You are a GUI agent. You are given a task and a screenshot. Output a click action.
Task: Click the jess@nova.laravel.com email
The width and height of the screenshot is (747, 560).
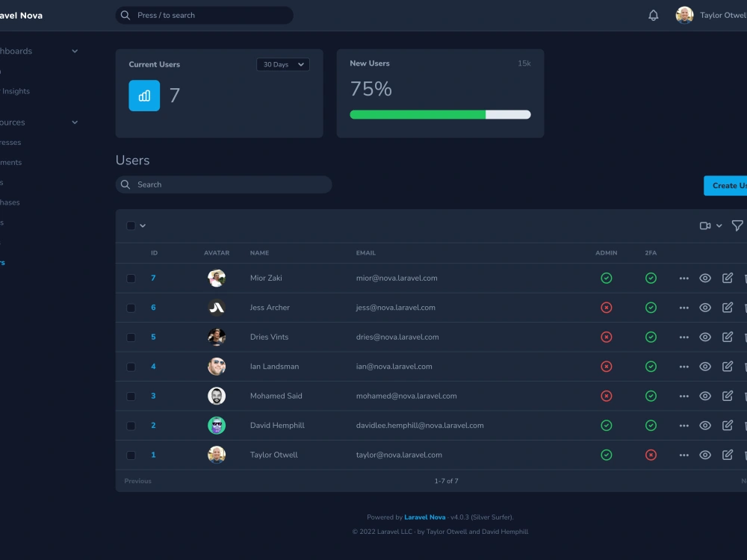tap(395, 308)
